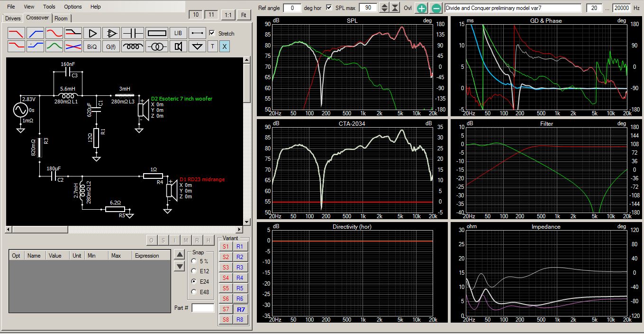Image resolution: width=644 pixels, height=334 pixels.
Task: Add an inductor coil component
Action: pyautogui.click(x=133, y=46)
